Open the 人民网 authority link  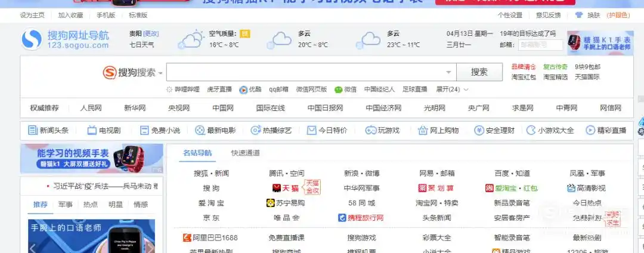tap(91, 109)
